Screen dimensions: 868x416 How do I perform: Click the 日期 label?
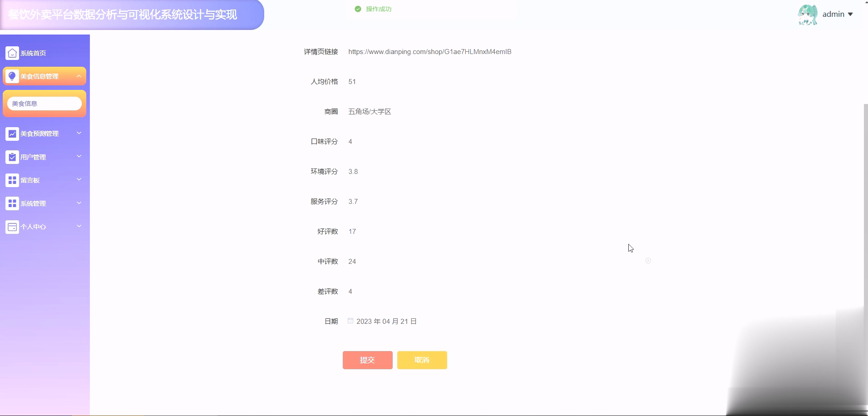(331, 322)
